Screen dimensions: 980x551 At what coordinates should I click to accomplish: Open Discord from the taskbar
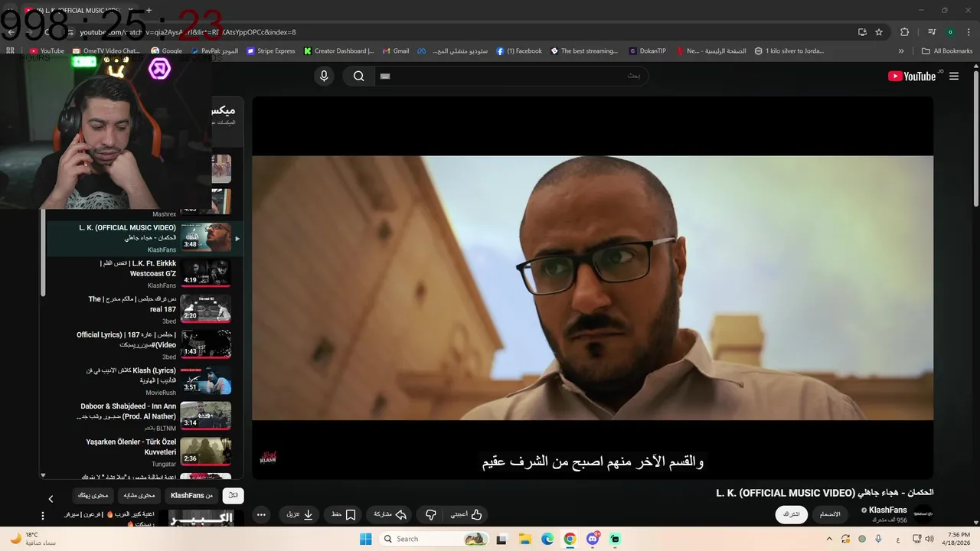[593, 539]
